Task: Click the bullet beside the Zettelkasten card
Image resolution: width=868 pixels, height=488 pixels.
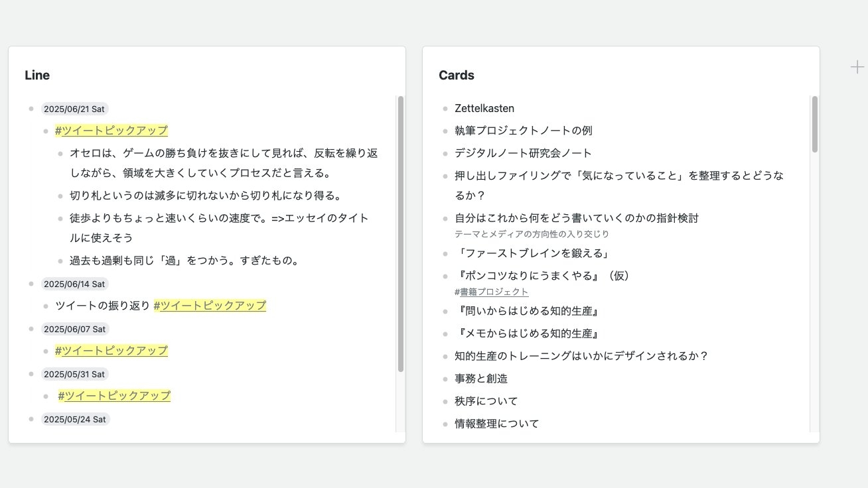Action: pyautogui.click(x=445, y=108)
